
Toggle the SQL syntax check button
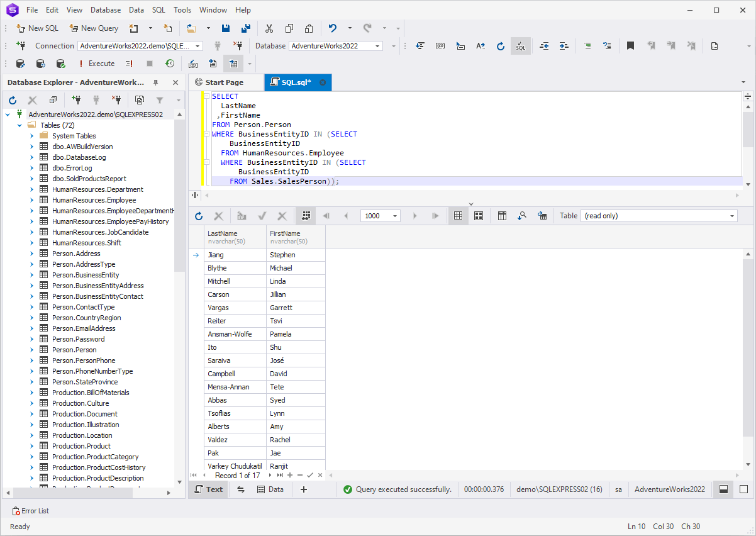[x=520, y=46]
